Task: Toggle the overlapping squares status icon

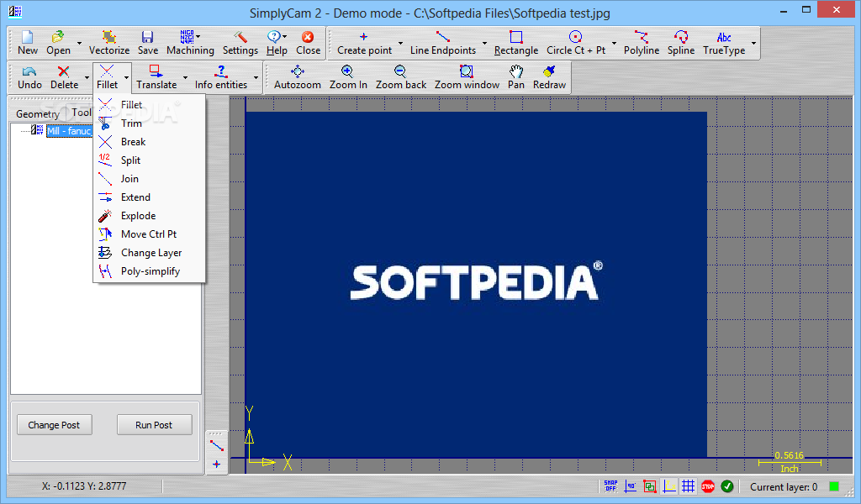Action: tap(650, 486)
